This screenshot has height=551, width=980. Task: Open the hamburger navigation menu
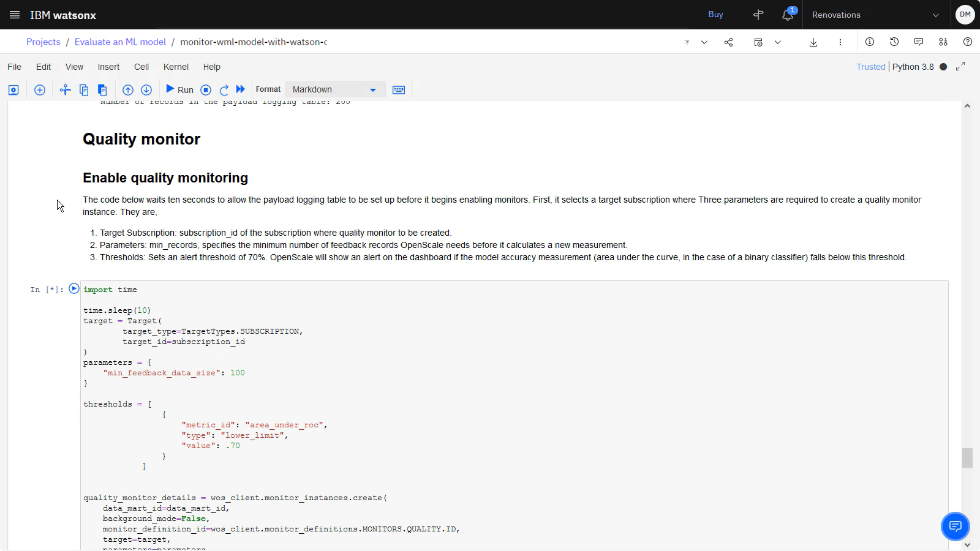coord(15,15)
